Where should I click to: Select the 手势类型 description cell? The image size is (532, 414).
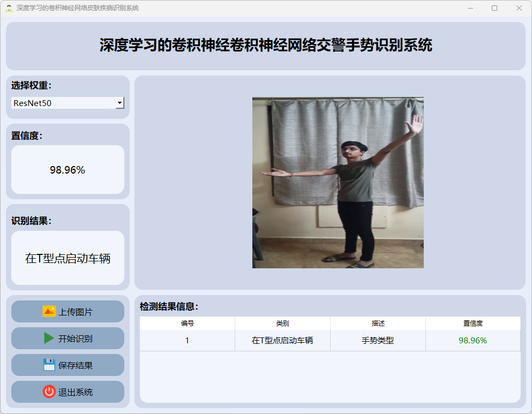pos(378,341)
